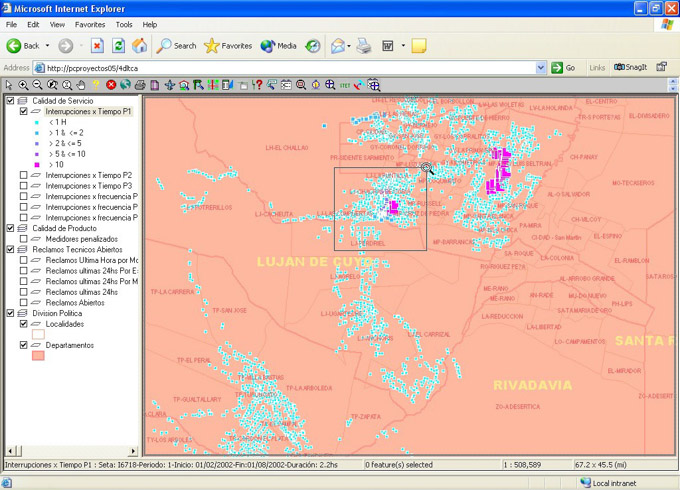Open the Favorites menu
This screenshot has height=490, width=680.
pos(89,24)
